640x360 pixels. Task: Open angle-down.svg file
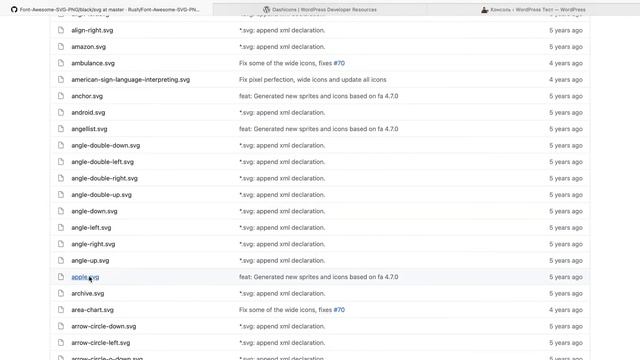pos(94,211)
